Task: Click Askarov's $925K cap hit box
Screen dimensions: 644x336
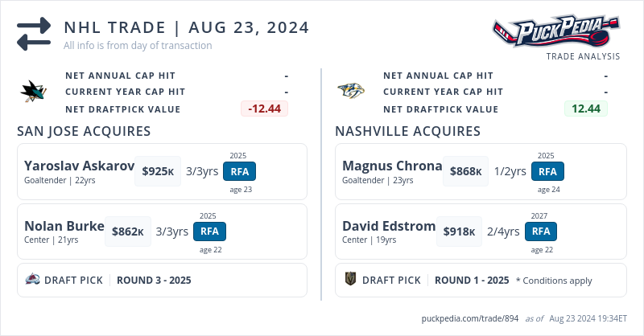Action: pyautogui.click(x=158, y=171)
